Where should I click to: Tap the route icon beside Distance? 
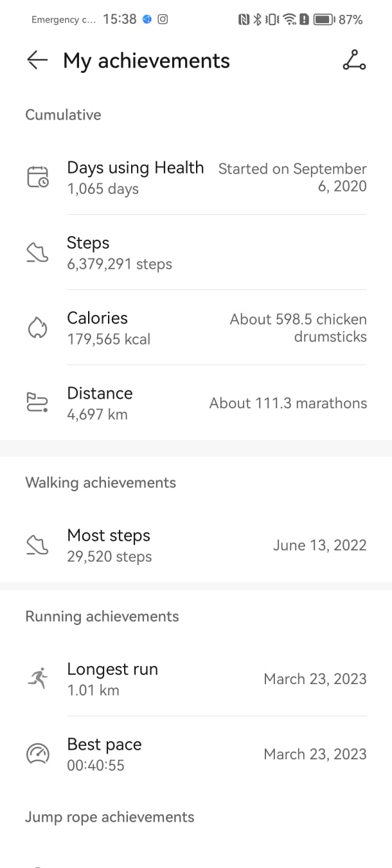click(x=37, y=403)
